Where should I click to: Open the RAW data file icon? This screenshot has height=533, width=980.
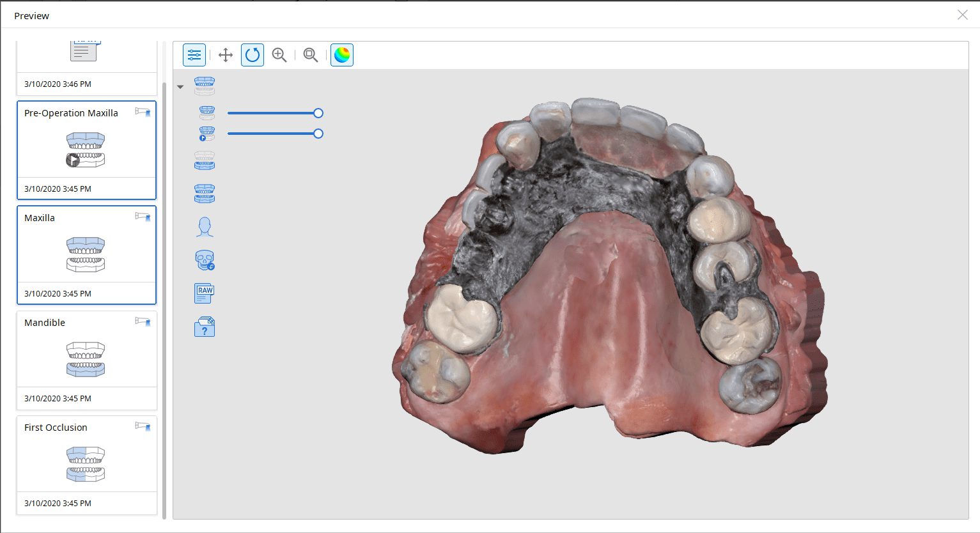coord(205,293)
